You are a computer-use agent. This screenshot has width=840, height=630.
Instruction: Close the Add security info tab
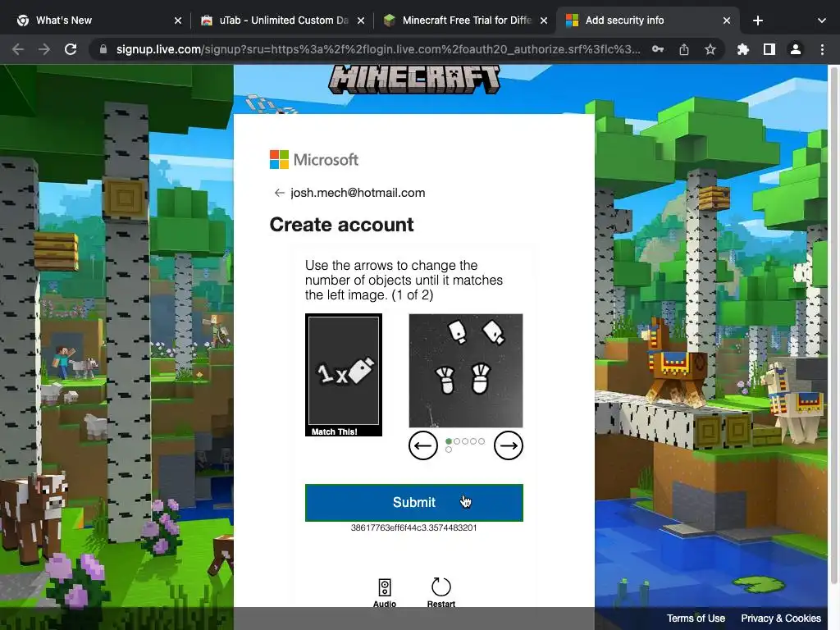[727, 21]
